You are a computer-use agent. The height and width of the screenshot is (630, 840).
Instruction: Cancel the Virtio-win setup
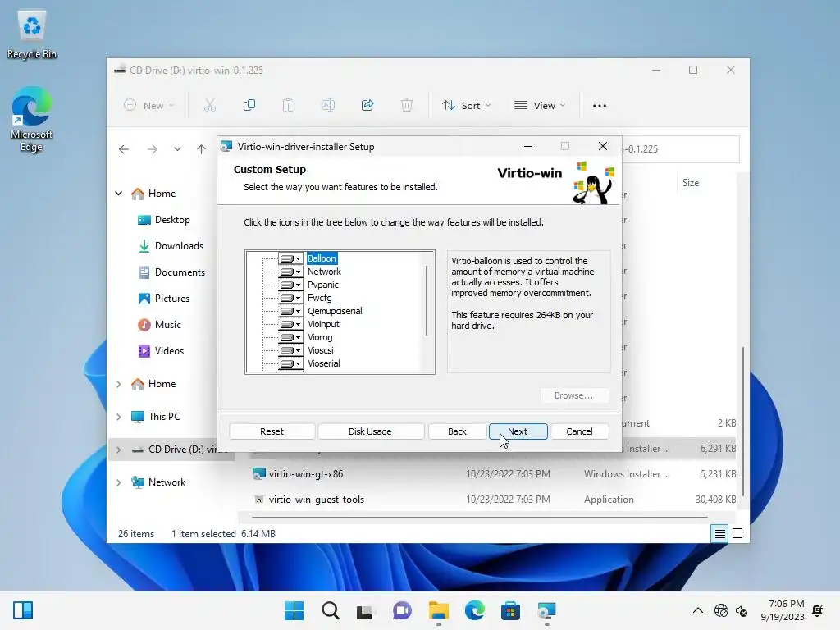pos(579,431)
